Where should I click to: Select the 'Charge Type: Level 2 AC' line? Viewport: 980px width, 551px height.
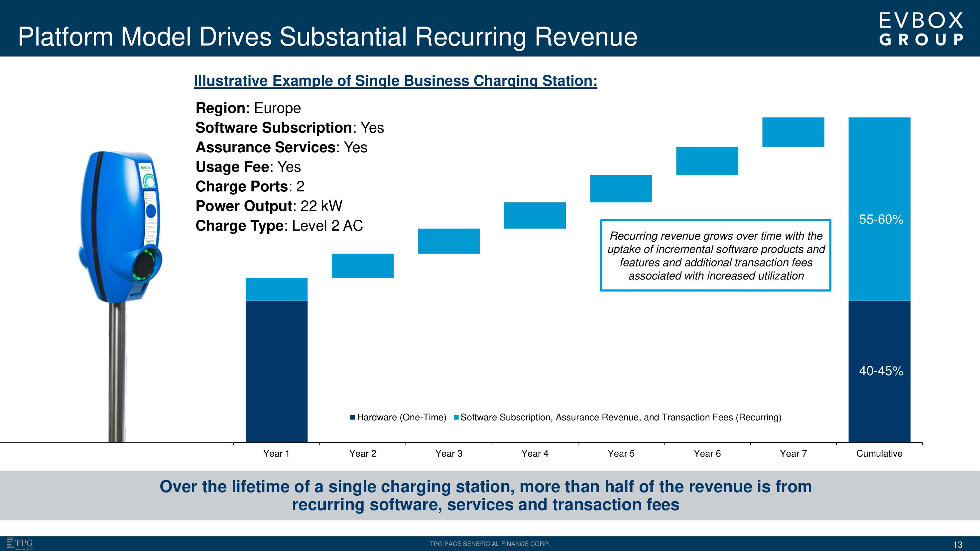tap(279, 226)
